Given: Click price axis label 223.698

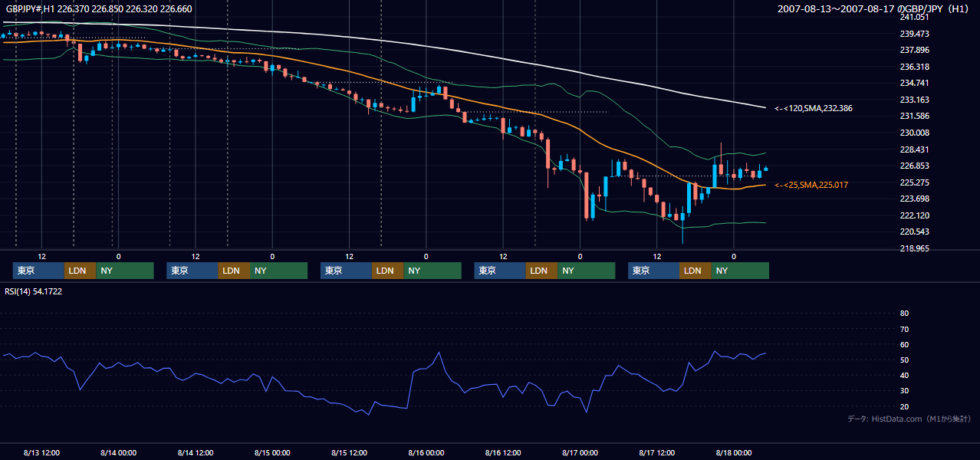Looking at the screenshot, I should pyautogui.click(x=914, y=199).
